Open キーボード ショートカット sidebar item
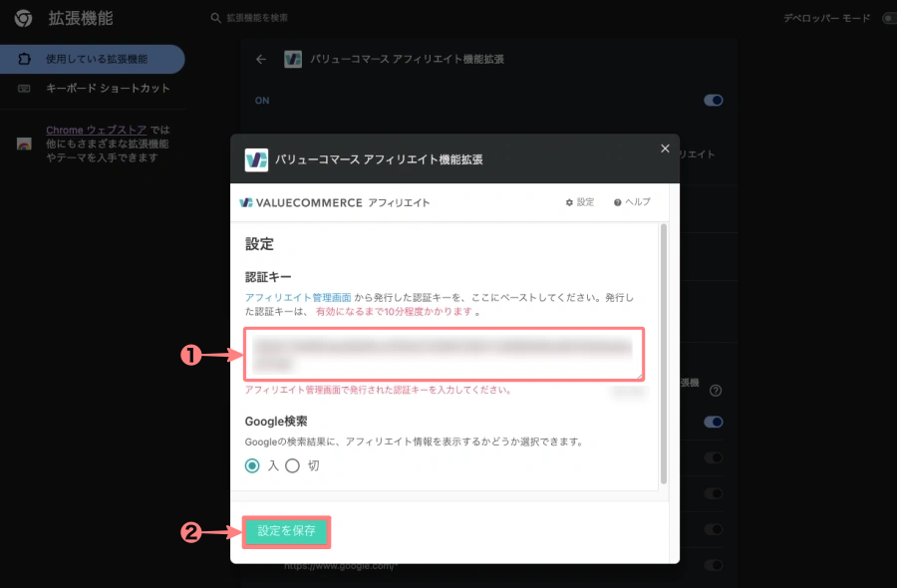Viewport: 897px width, 588px height. pyautogui.click(x=92, y=88)
